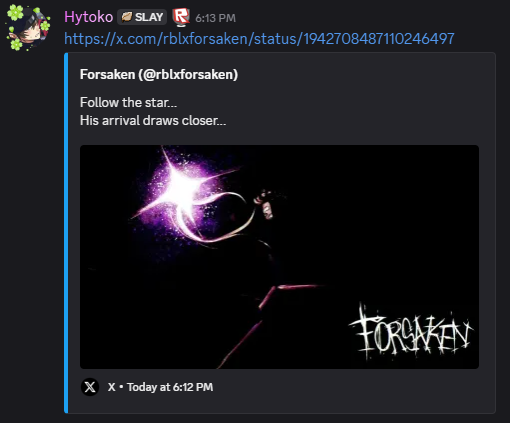Click the small emoji icon inside SLAY tag
The image size is (510, 423).
click(x=127, y=17)
